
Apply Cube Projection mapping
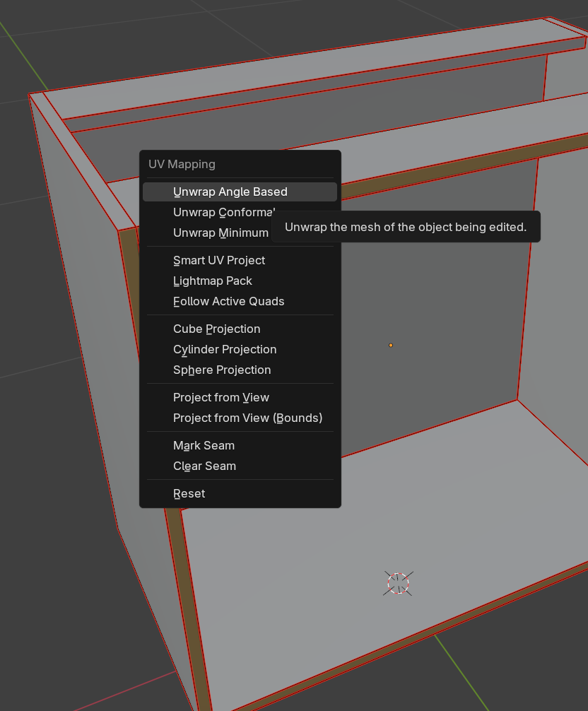coord(240,329)
